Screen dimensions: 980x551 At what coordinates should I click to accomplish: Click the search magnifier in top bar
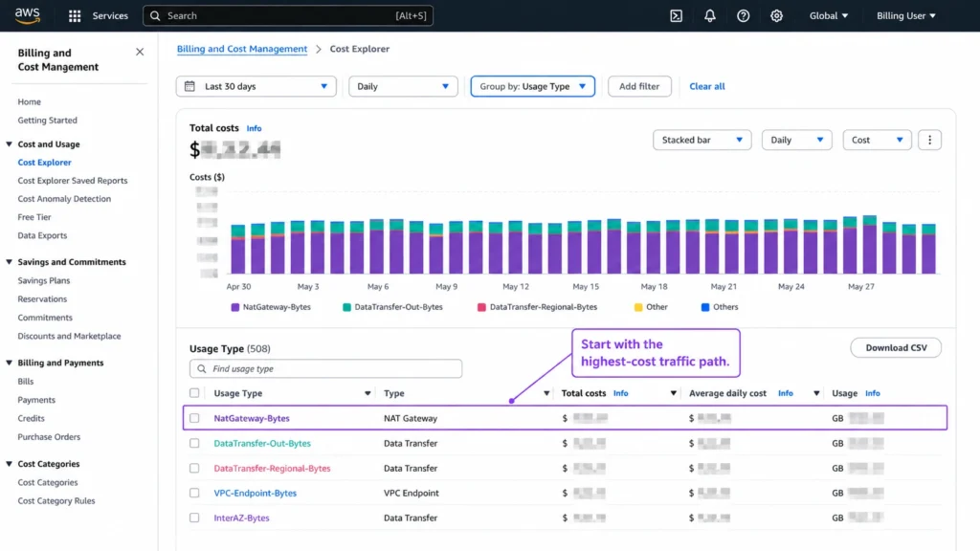(155, 15)
